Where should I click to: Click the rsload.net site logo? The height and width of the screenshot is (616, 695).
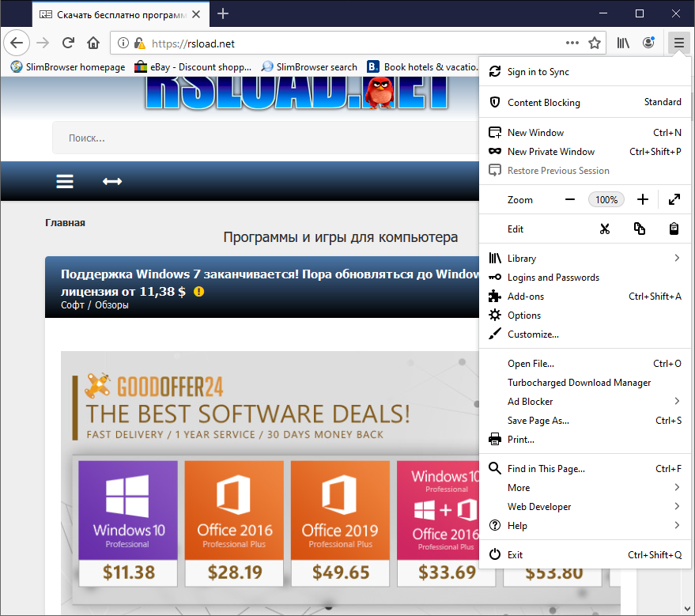point(297,93)
